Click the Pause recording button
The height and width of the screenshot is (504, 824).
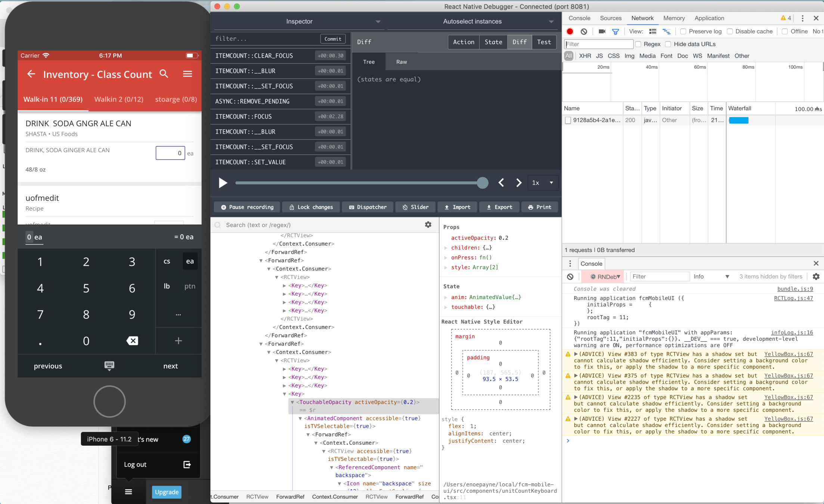(247, 207)
